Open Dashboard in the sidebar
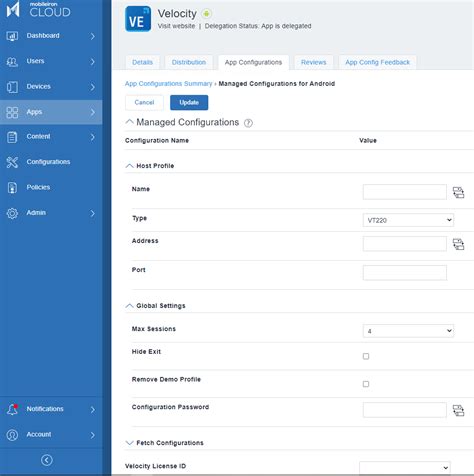Image resolution: width=474 pixels, height=476 pixels. (51, 36)
